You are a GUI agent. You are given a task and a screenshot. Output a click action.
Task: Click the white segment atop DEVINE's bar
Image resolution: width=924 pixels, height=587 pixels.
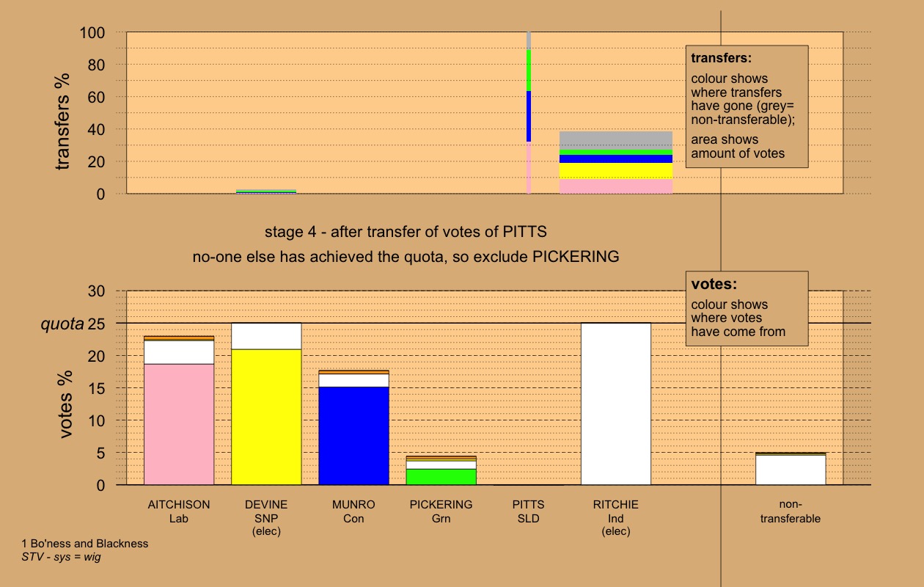(x=266, y=336)
